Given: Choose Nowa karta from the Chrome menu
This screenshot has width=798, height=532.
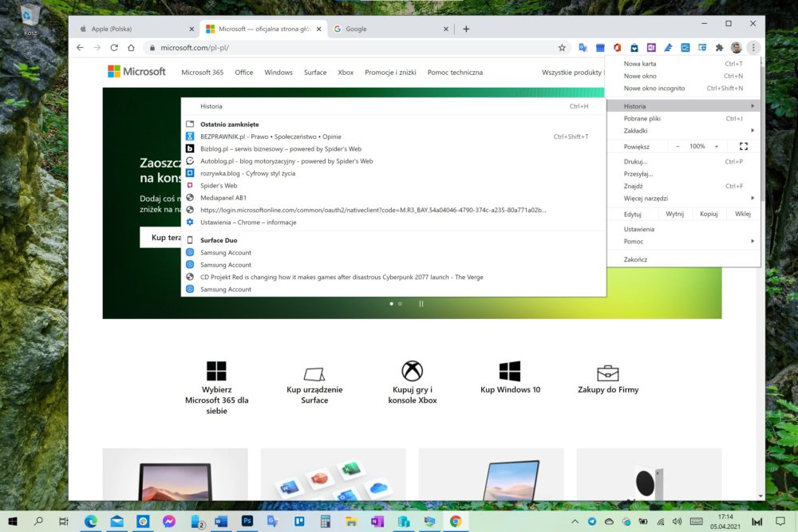Looking at the screenshot, I should click(x=684, y=64).
